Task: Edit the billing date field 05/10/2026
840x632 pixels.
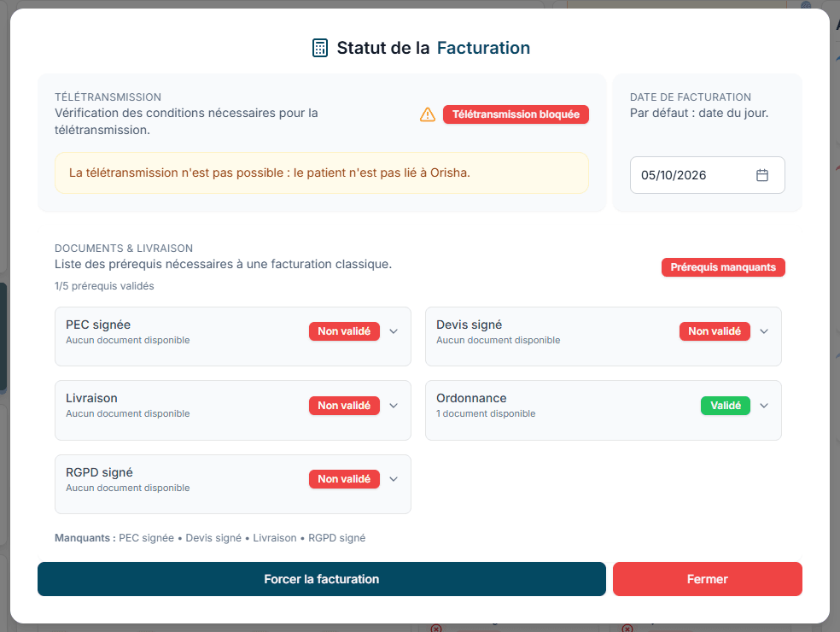Action: pos(707,175)
